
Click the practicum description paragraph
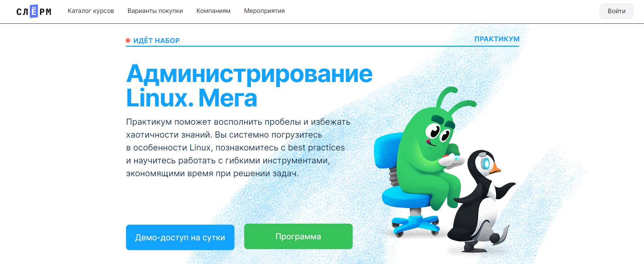pyautogui.click(x=238, y=147)
